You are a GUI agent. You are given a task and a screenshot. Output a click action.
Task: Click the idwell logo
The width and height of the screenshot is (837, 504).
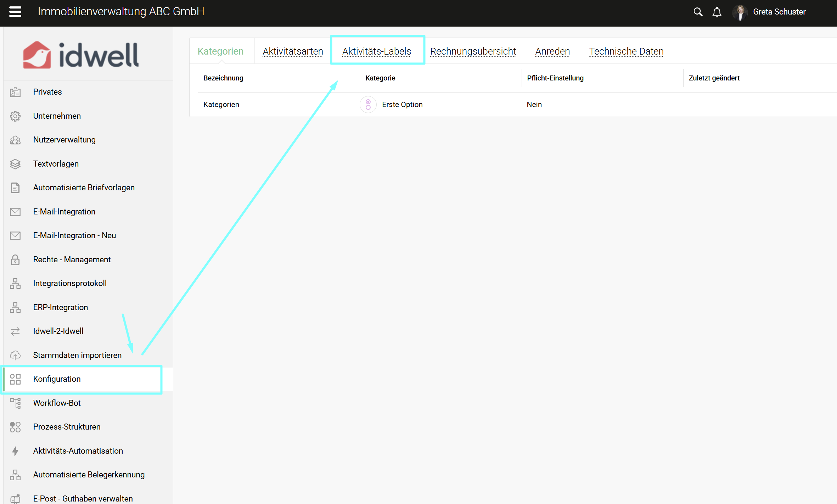[x=81, y=55]
